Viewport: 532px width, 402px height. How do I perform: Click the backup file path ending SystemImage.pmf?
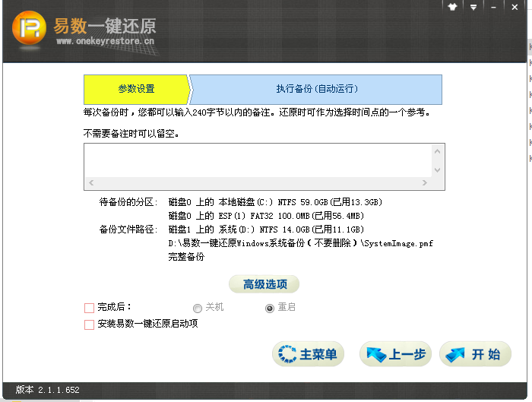point(301,244)
